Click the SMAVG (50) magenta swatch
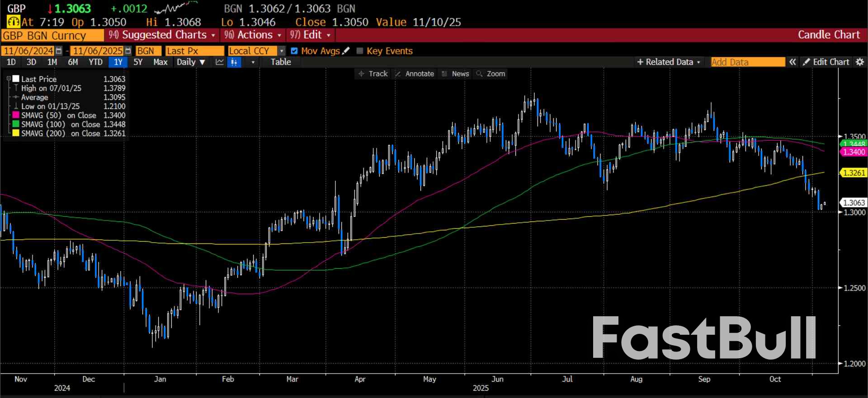The image size is (868, 398). [x=16, y=115]
